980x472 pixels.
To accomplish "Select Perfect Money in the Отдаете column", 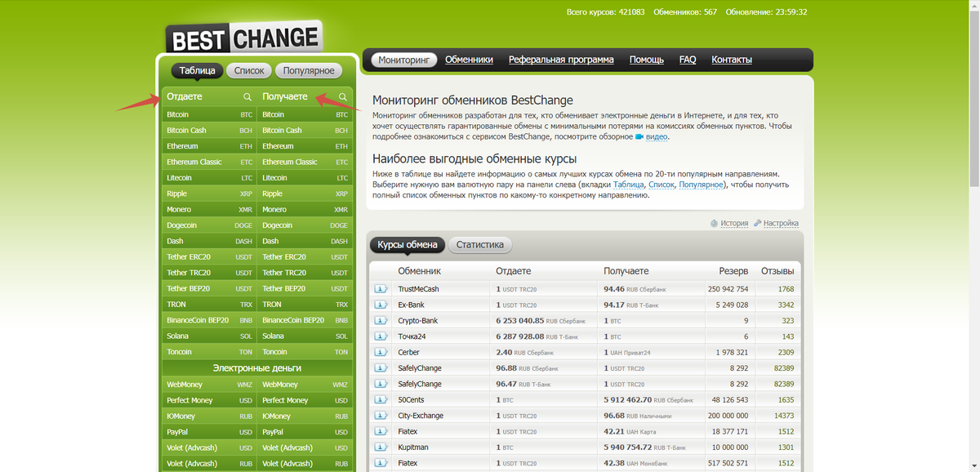I will pyautogui.click(x=210, y=400).
